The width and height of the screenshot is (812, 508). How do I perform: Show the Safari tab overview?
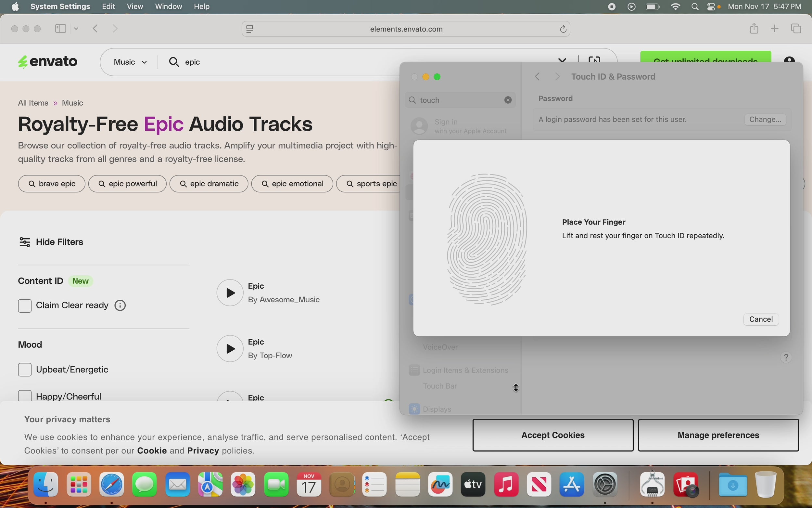click(x=796, y=29)
